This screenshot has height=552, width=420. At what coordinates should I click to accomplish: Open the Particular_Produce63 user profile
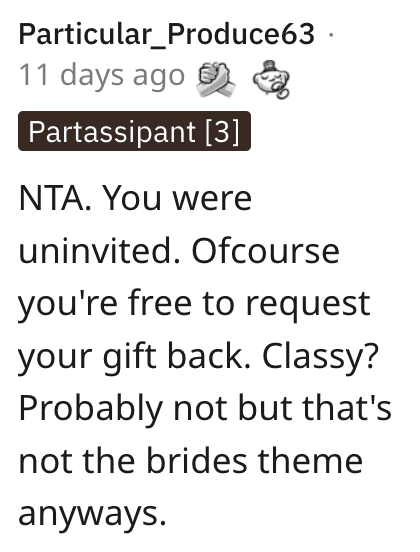tap(166, 34)
